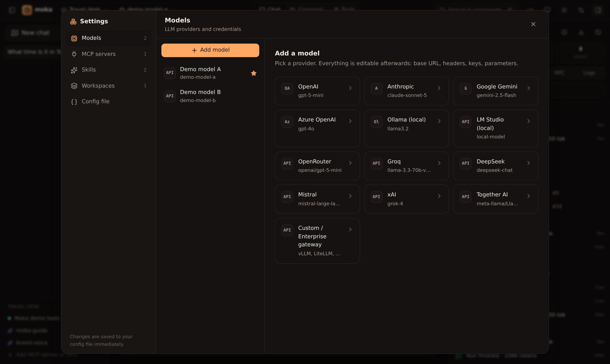The height and width of the screenshot is (364, 610).
Task: Click the Az badge icon for Azure OpenAI
Action: click(287, 122)
